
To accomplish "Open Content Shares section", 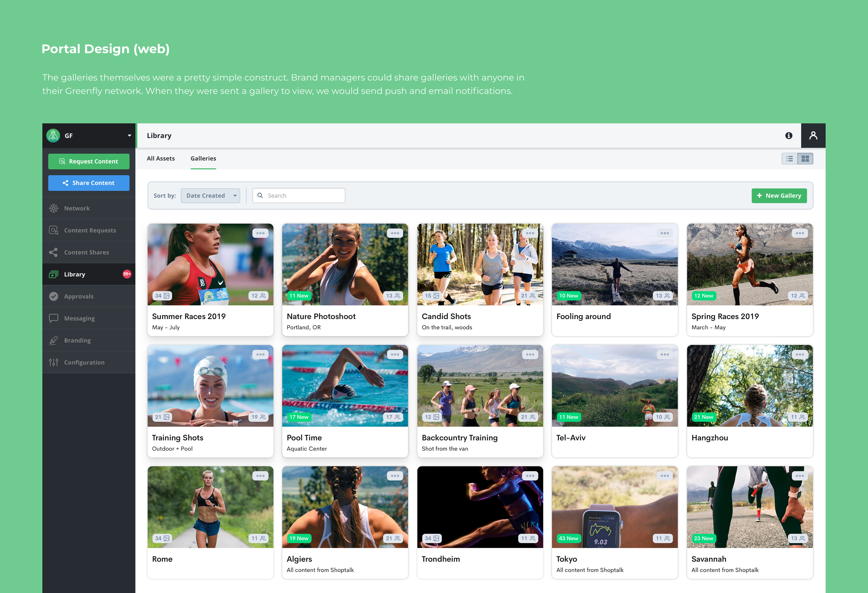I will pyautogui.click(x=86, y=252).
